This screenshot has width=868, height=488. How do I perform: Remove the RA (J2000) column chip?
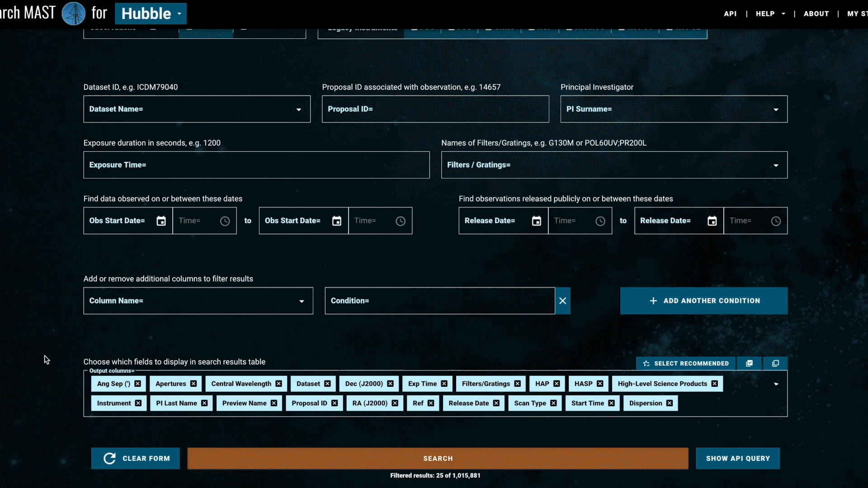pos(395,403)
